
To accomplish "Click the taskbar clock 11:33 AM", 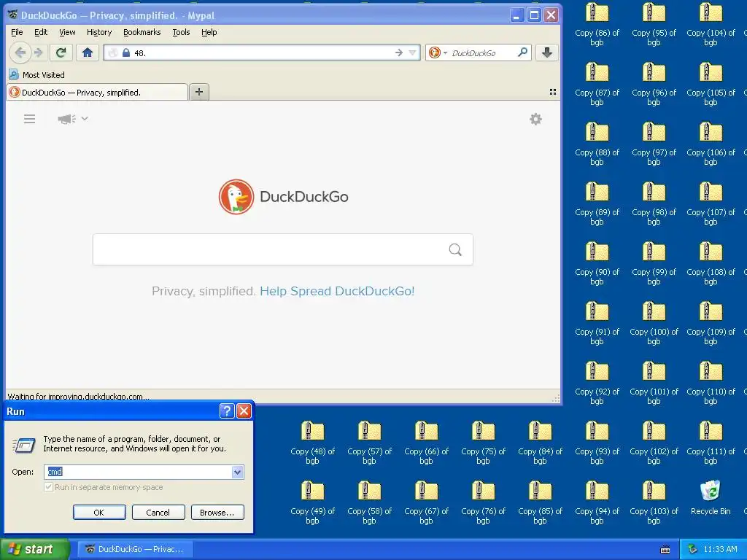I will [720, 549].
